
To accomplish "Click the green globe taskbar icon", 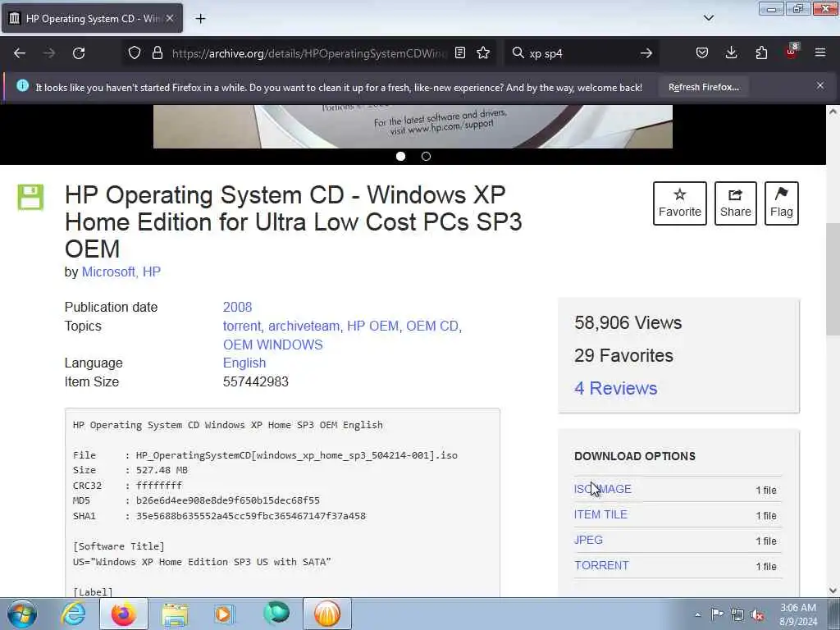I will (x=276, y=613).
